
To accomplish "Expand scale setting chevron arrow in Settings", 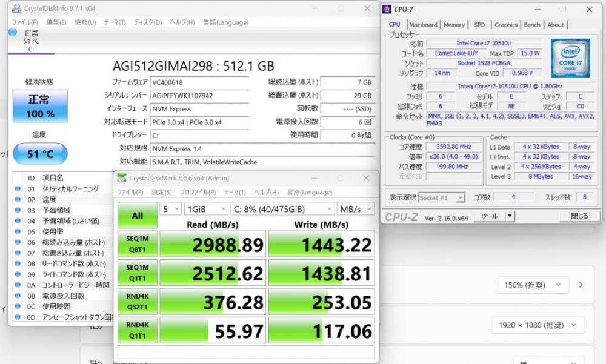I will click(581, 285).
